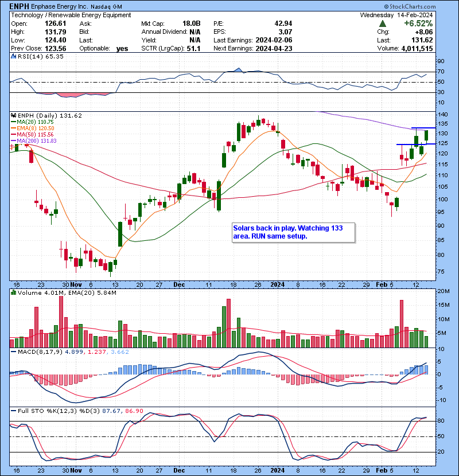Click the SCTR (LrgCap) value 51.1

tap(193, 49)
